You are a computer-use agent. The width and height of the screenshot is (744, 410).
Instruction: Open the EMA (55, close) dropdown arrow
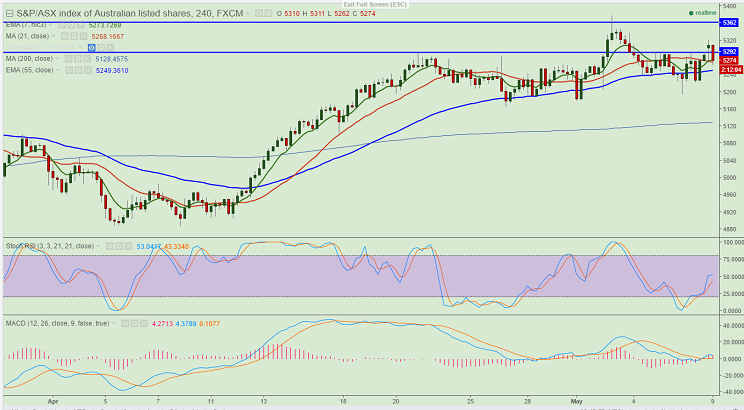57,70
